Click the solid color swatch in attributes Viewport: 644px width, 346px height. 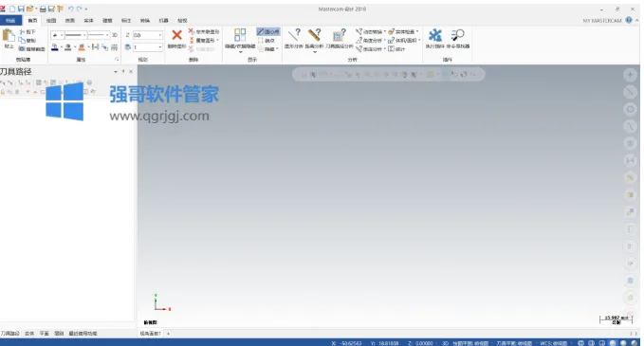pyautogui.click(x=68, y=47)
